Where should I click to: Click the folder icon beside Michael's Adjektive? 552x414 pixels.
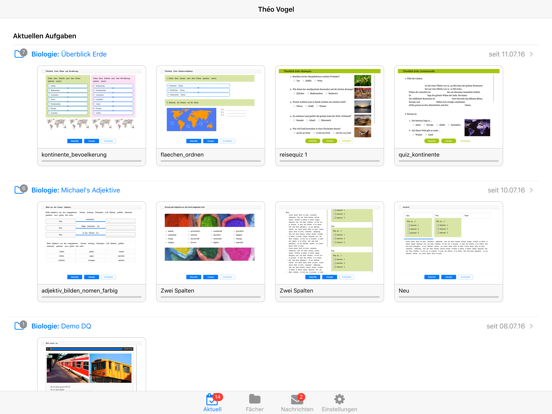20,189
